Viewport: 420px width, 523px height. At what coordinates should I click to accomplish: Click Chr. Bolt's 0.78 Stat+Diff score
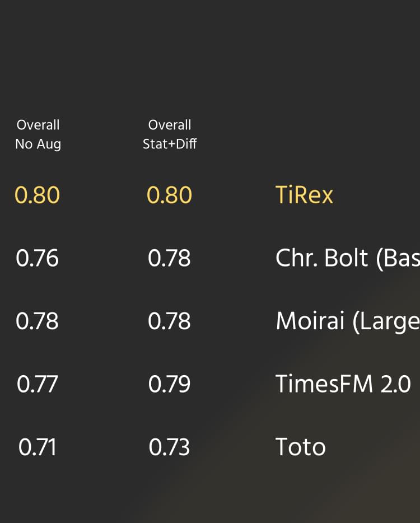(x=169, y=258)
